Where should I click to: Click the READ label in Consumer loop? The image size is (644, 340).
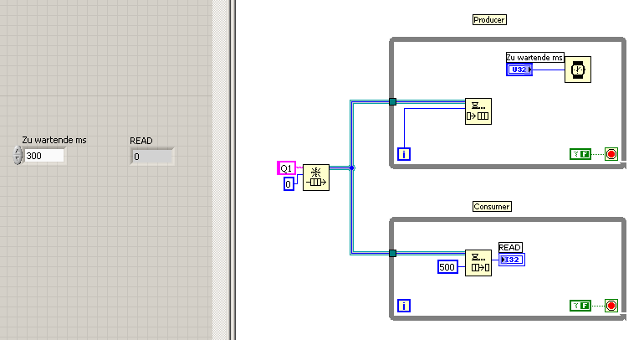pos(510,248)
